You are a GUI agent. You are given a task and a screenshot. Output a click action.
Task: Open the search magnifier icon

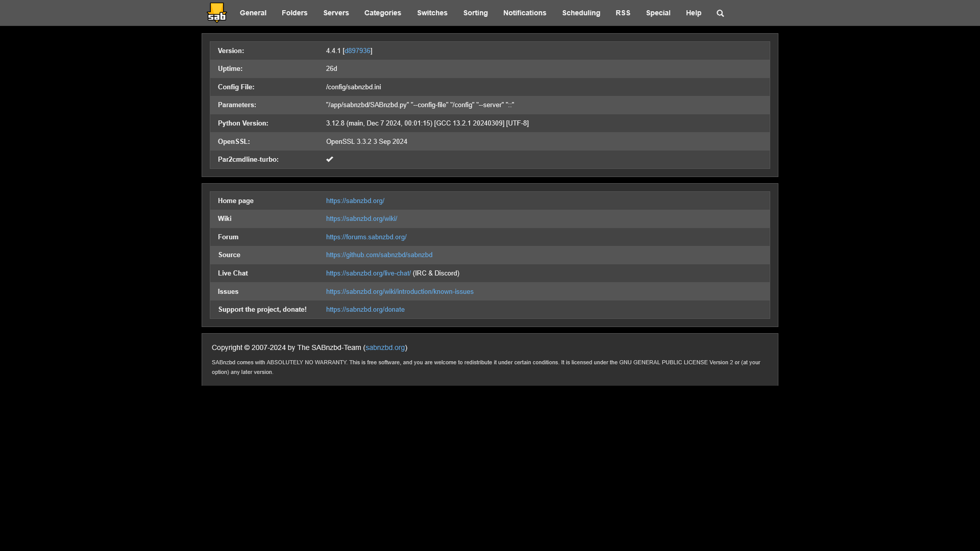tap(720, 13)
